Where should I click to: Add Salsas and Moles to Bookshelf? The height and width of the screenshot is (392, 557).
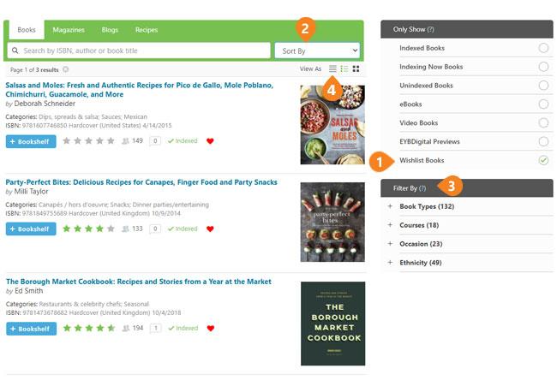click(31, 141)
